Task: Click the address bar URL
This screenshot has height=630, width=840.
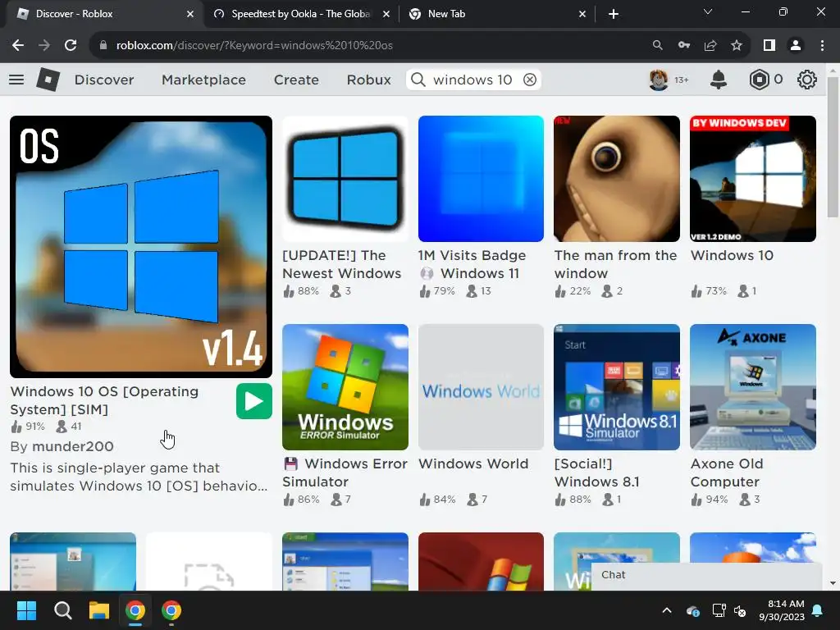Action: coord(254,46)
